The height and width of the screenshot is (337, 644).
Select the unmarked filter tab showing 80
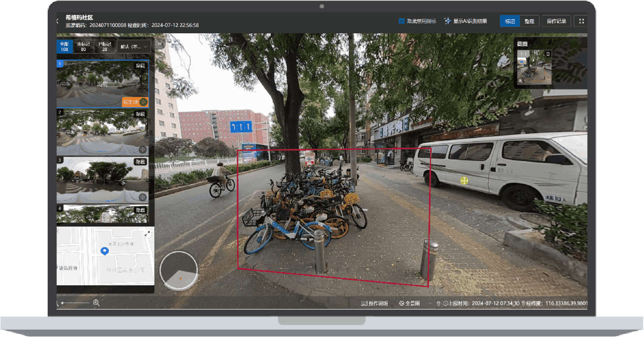pyautogui.click(x=84, y=47)
